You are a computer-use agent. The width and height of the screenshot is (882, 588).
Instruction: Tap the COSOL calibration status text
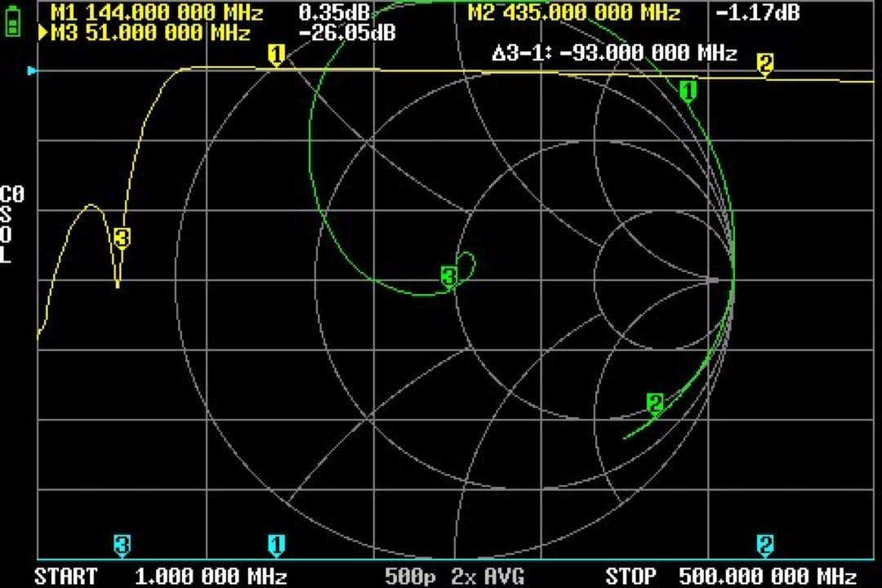pos(11,225)
